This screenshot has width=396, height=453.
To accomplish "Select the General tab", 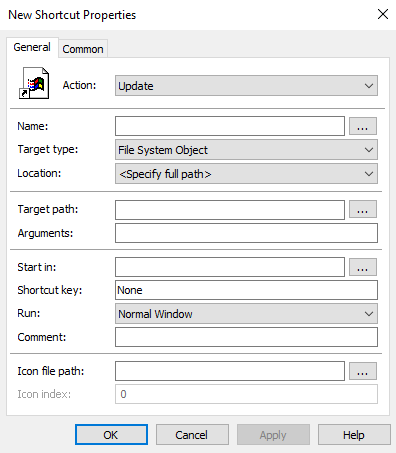I will tap(32, 47).
